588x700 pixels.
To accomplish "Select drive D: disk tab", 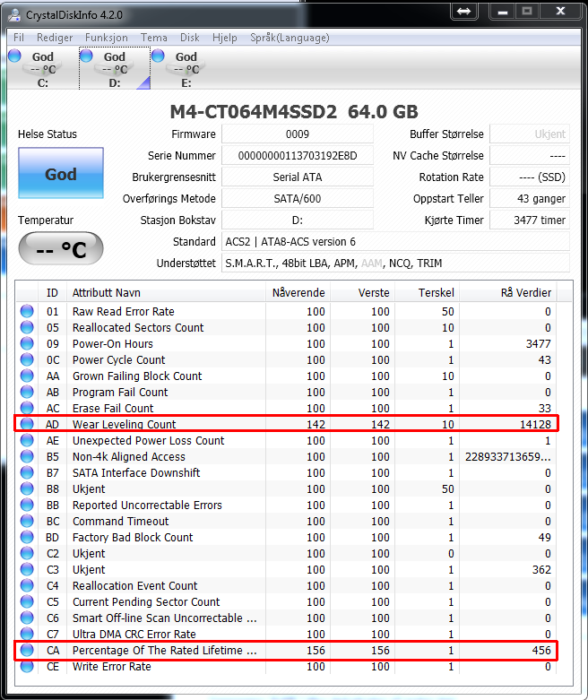I will [x=115, y=68].
